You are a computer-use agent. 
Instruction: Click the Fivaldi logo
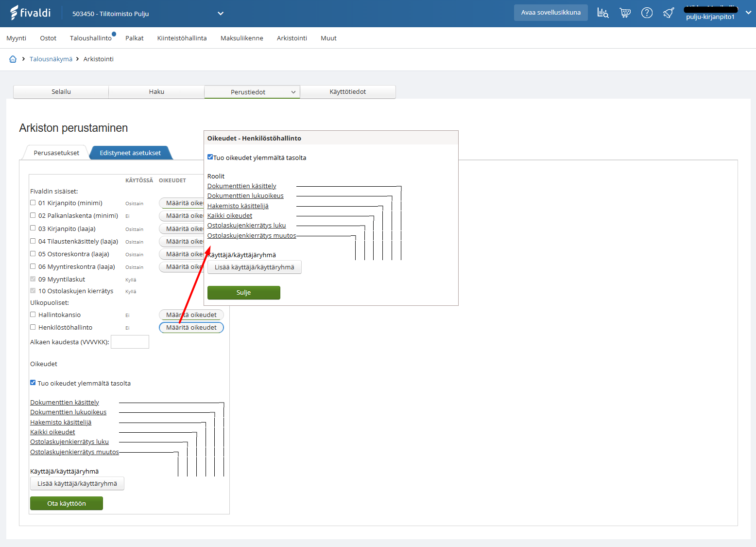[30, 13]
